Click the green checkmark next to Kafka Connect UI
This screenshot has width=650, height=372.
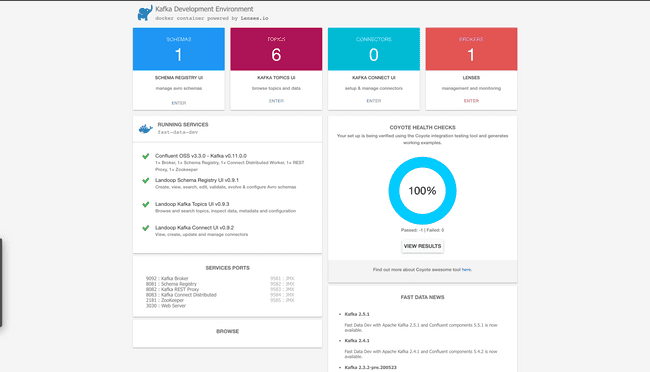[x=146, y=228]
